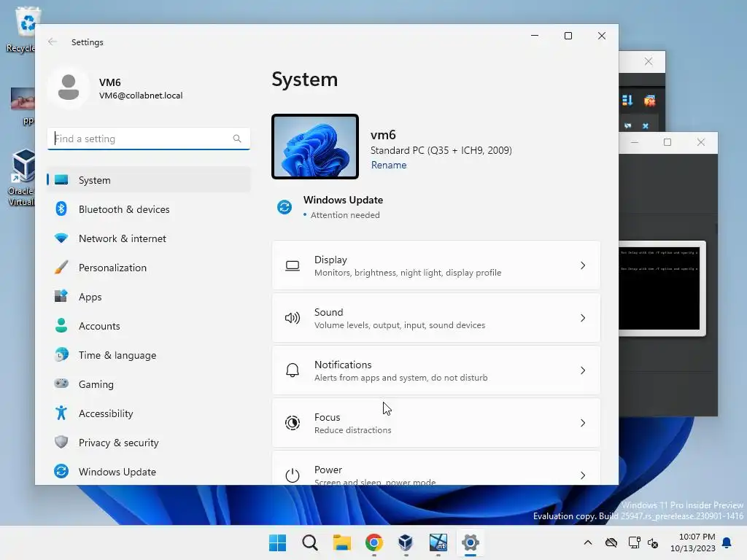Screen dimensions: 747x560
Task: Open Notifications settings card
Action: [x=436, y=370]
